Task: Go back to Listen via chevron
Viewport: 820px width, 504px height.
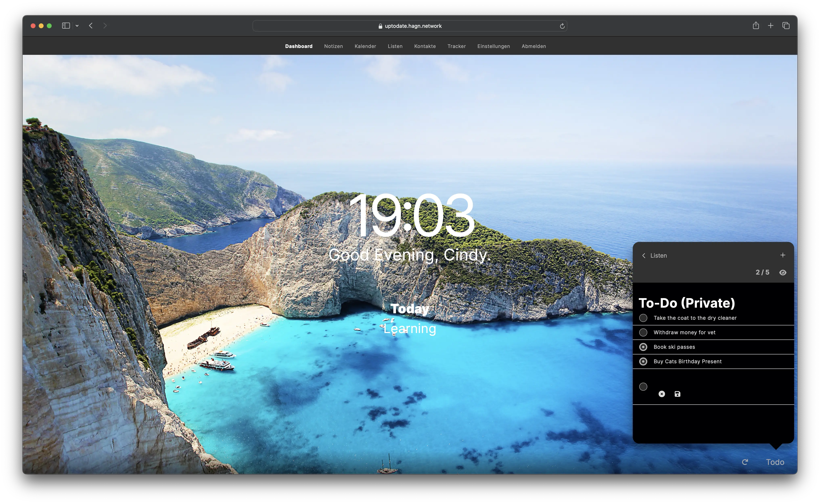Action: (x=644, y=256)
